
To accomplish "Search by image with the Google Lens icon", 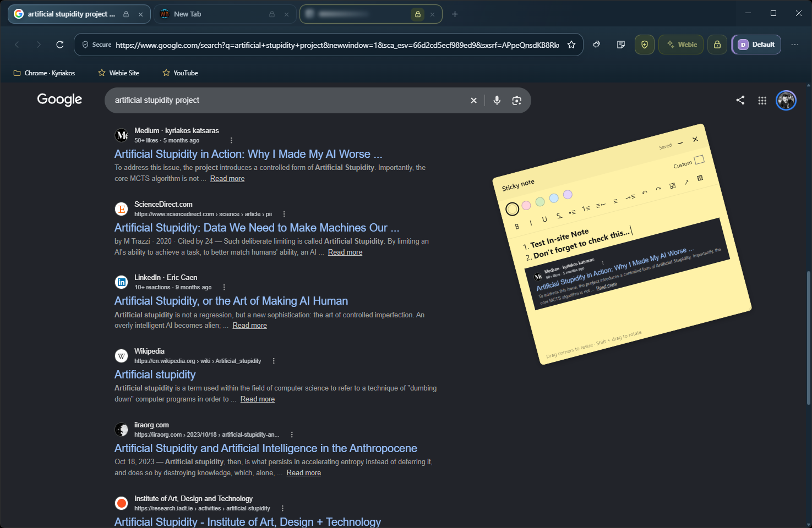I will (516, 100).
